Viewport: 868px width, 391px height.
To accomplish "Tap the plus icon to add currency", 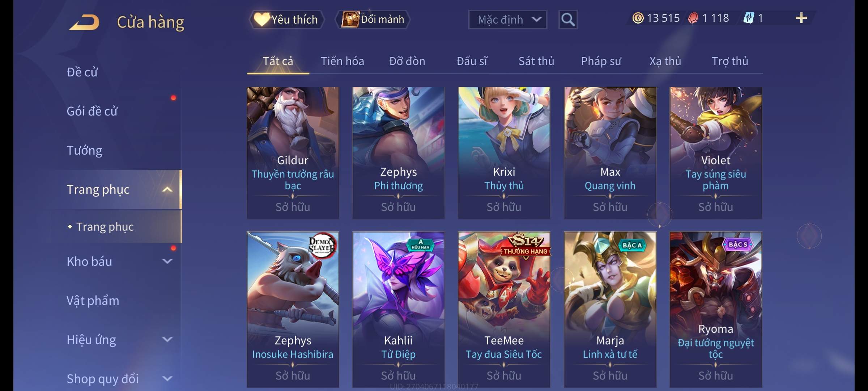I will (x=801, y=18).
